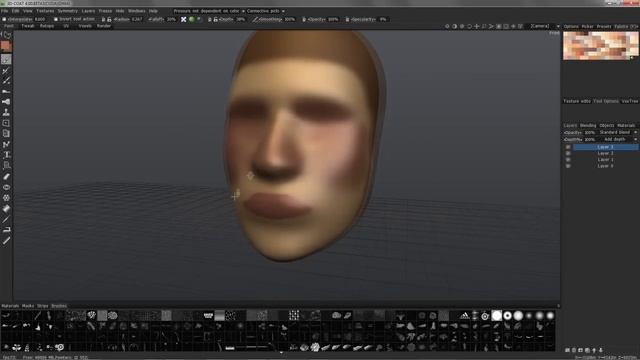This screenshot has height=360, width=640.
Task: Open the Symmetry menu
Action: coord(67,11)
